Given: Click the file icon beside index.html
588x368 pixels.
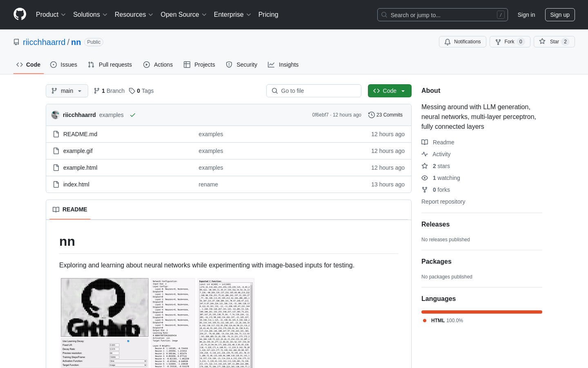Looking at the screenshot, I should tap(56, 184).
